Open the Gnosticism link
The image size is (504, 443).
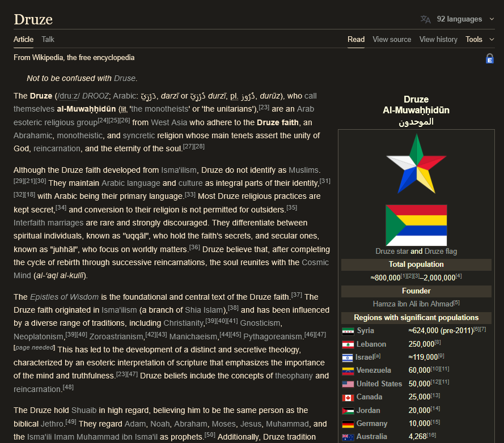point(261,323)
